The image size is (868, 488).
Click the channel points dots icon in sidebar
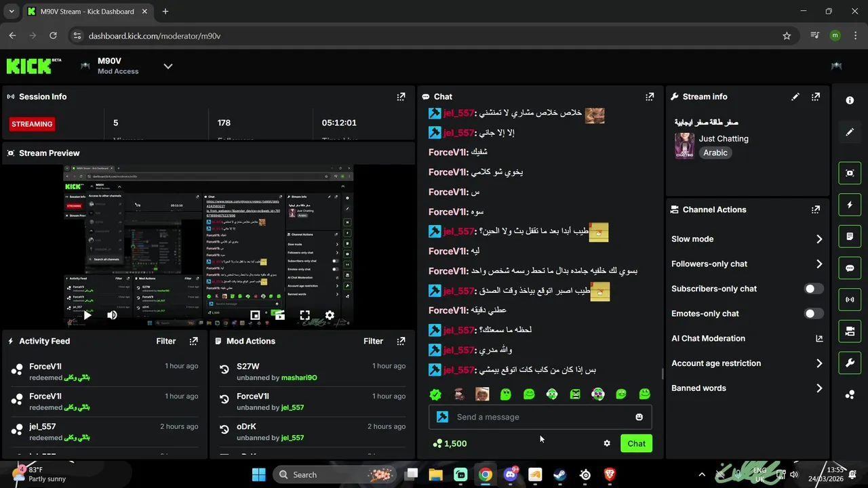(x=850, y=394)
